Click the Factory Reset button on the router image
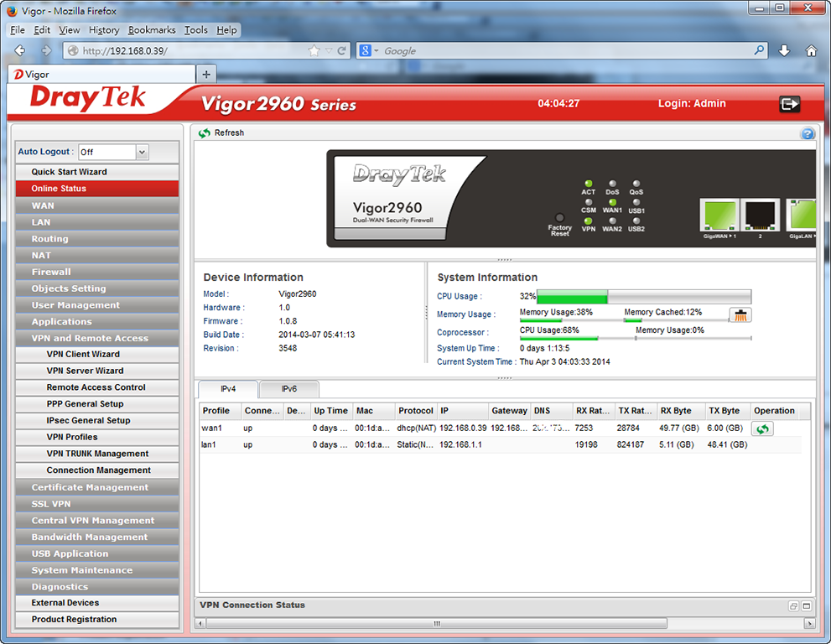This screenshot has width=831, height=644. point(559,218)
